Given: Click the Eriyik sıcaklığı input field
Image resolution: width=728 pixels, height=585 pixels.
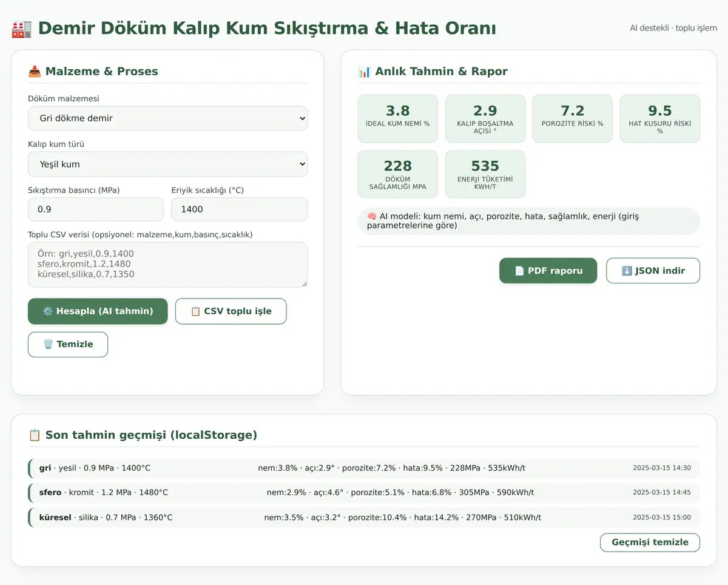Looking at the screenshot, I should [239, 209].
